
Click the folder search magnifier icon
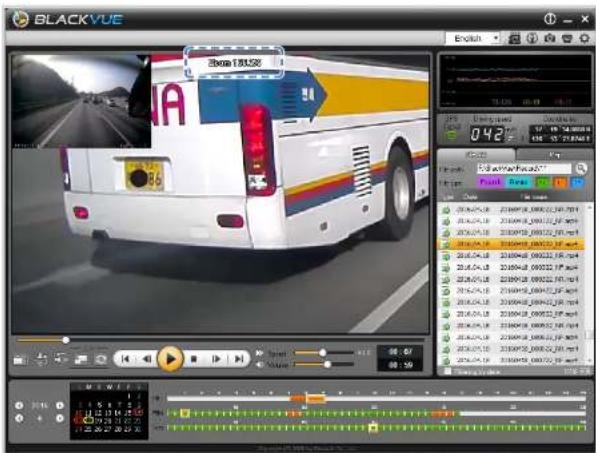click(x=581, y=169)
